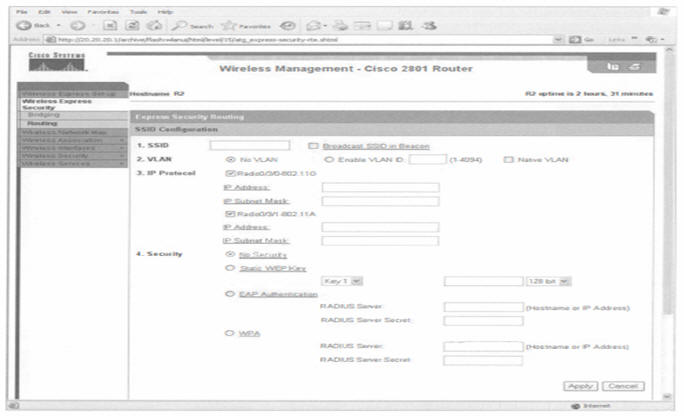Select the EAP Authentication radio button
The height and width of the screenshot is (416, 684).
coord(230,294)
